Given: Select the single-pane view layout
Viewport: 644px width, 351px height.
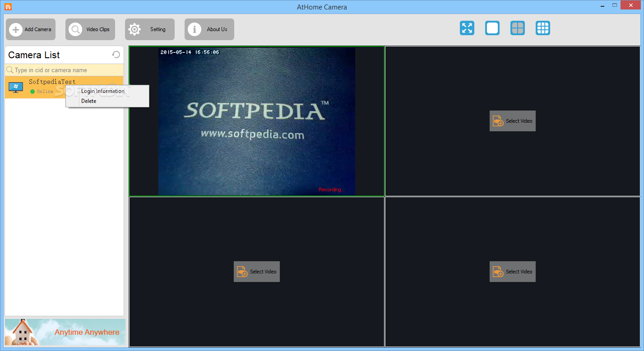Looking at the screenshot, I should tap(492, 28).
